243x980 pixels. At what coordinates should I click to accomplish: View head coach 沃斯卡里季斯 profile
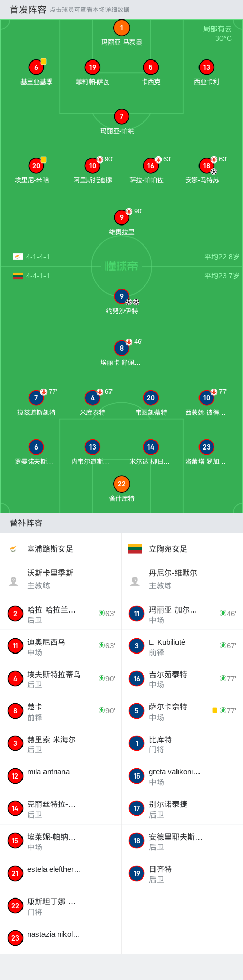tap(60, 579)
